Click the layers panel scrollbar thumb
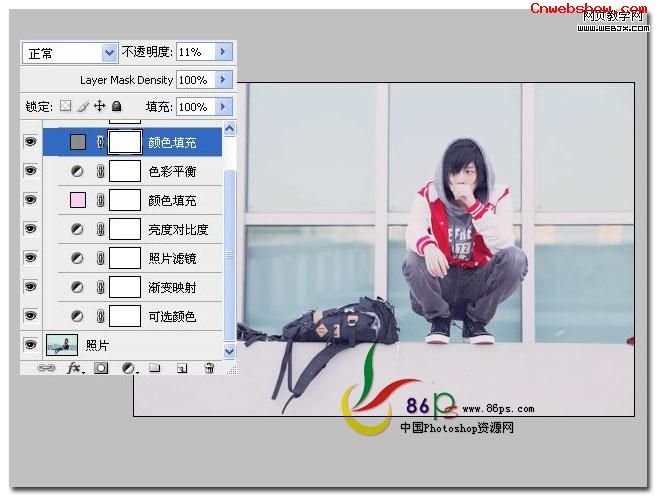Screen dimensions: 660x500 coord(229,255)
